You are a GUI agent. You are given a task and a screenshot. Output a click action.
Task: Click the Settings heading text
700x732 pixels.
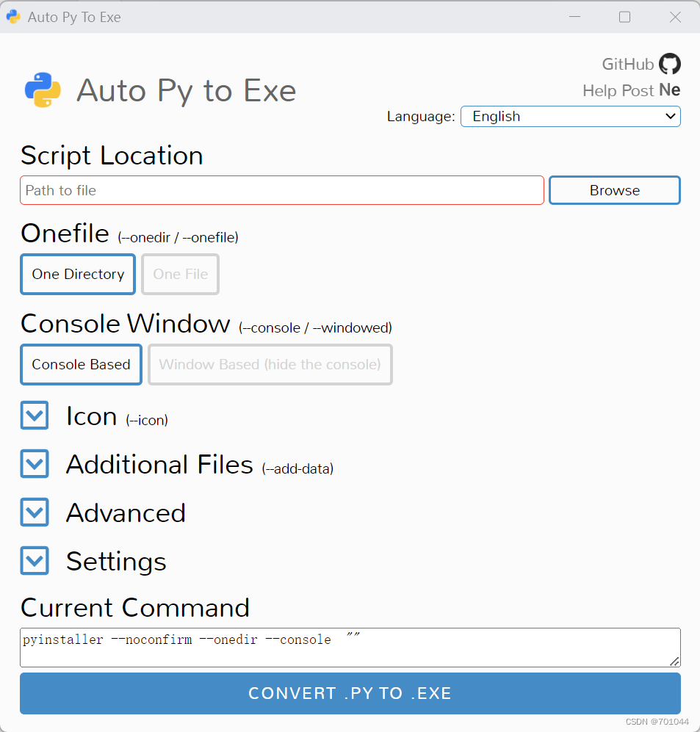click(x=116, y=562)
